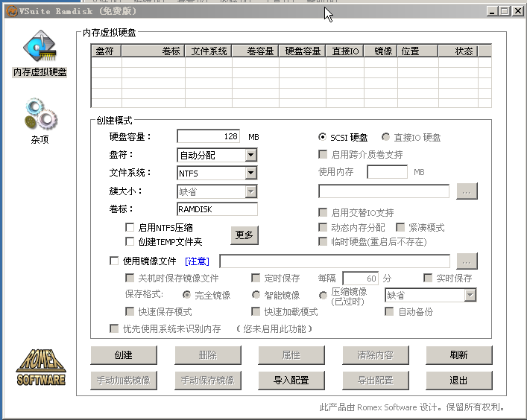Check the 使用镜像文件 checkbox
Image resolution: width=527 pixels, height=420 pixels.
click(x=114, y=261)
